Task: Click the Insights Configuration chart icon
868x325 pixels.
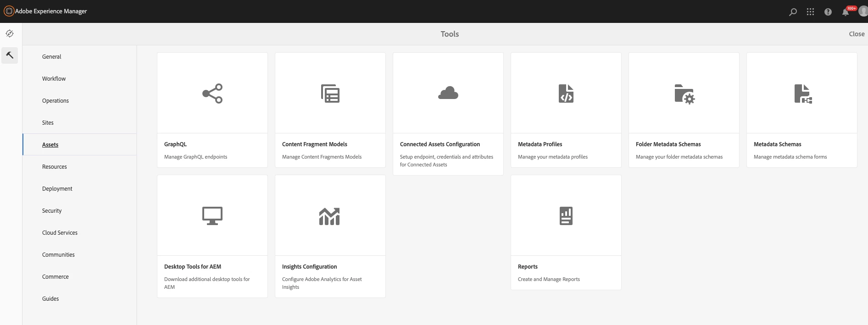Action: pyautogui.click(x=329, y=216)
